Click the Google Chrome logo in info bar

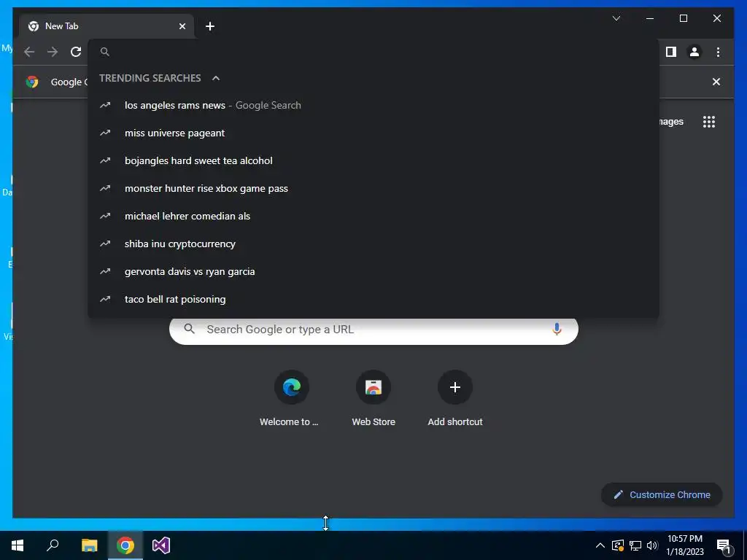[x=32, y=82]
